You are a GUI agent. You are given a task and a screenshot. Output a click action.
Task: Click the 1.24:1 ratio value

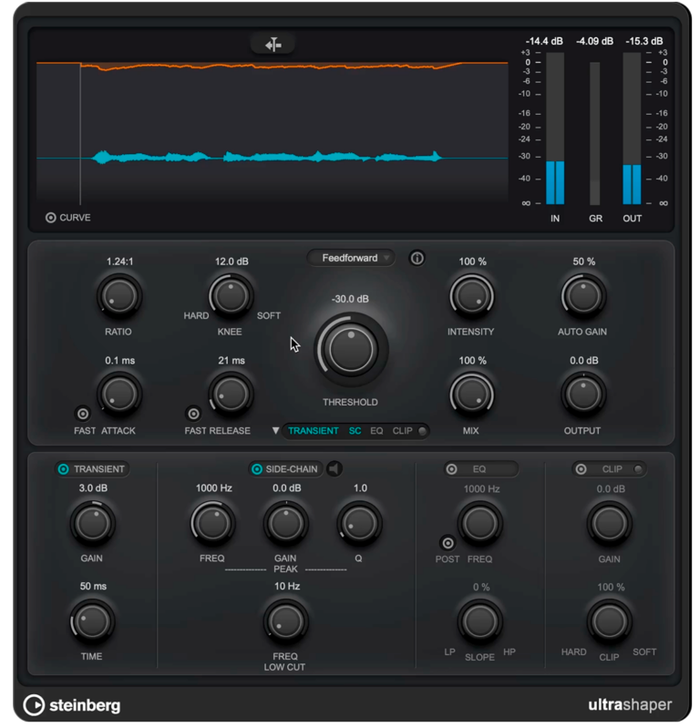pos(119,261)
